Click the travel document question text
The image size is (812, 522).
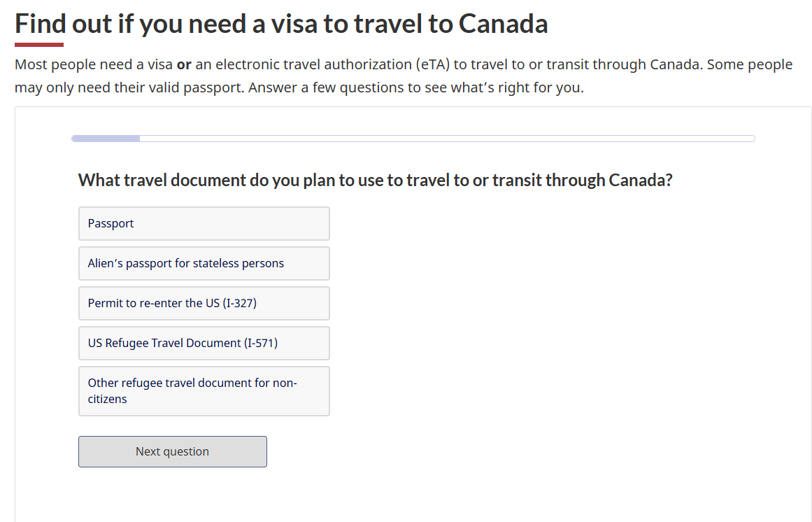click(x=374, y=180)
